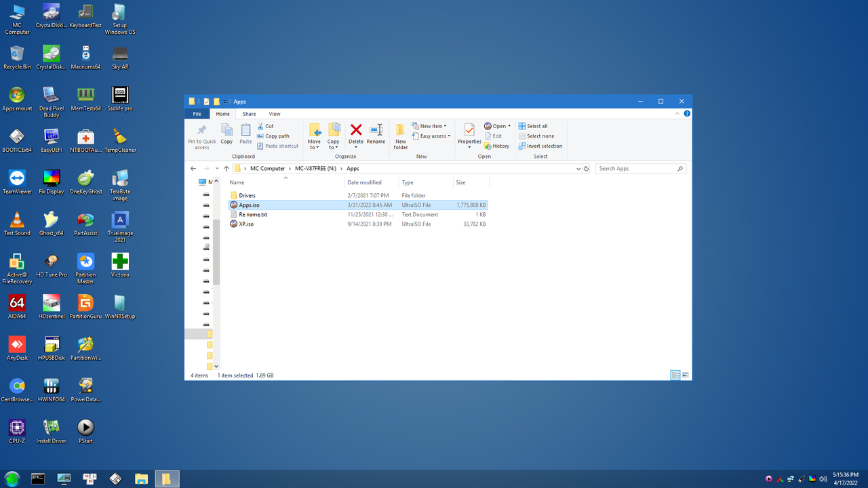
Task: Select the AnyDesk desktop icon
Action: pos(17,349)
